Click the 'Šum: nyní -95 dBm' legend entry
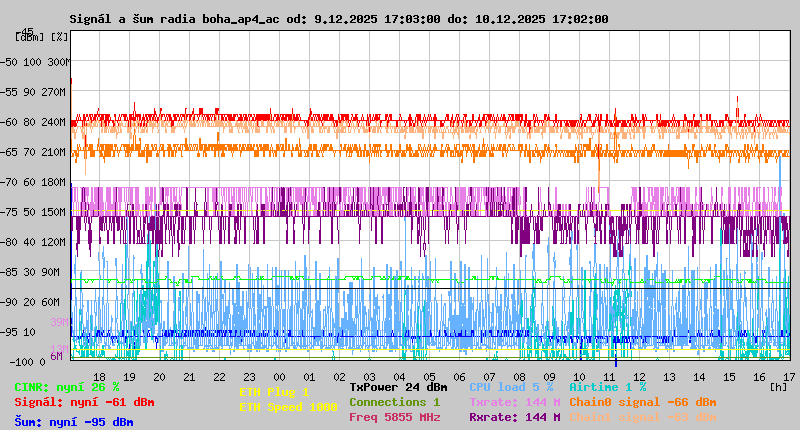 pyautogui.click(x=74, y=422)
